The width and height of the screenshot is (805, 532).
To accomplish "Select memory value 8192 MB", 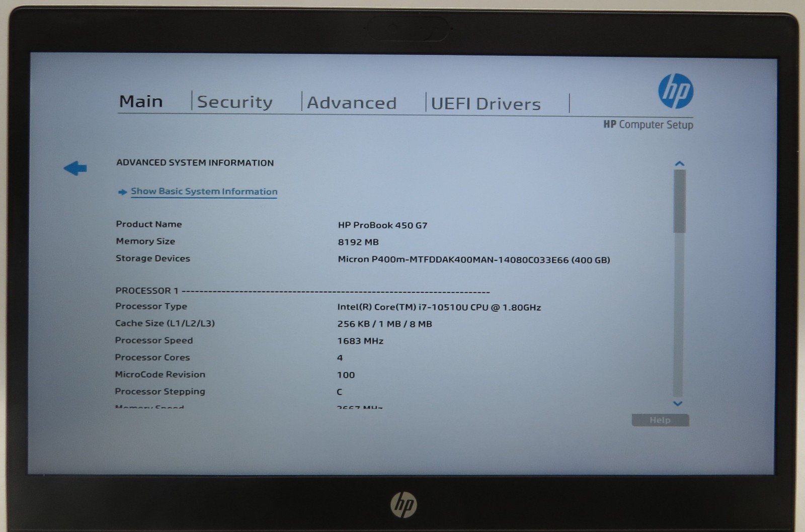I will click(358, 242).
